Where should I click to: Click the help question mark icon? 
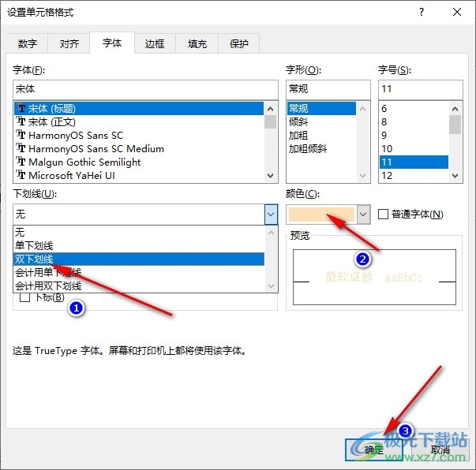(422, 12)
